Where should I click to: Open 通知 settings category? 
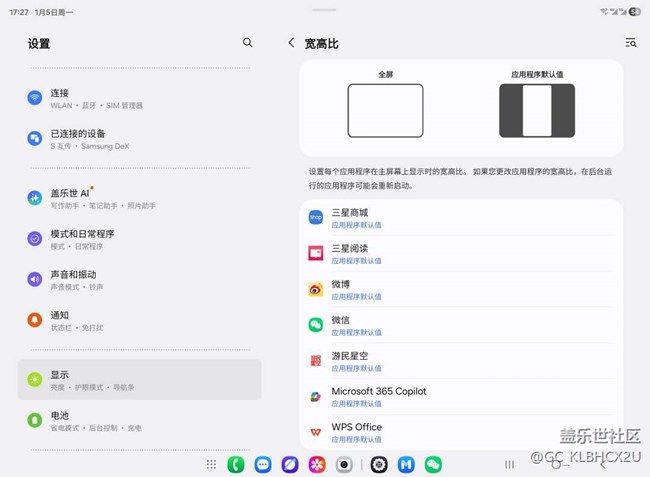140,320
